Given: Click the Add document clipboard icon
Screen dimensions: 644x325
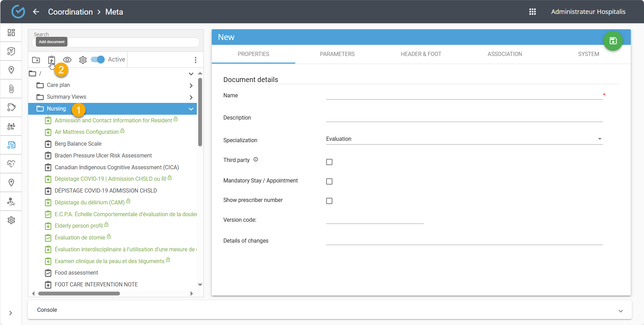Looking at the screenshot, I should (51, 60).
